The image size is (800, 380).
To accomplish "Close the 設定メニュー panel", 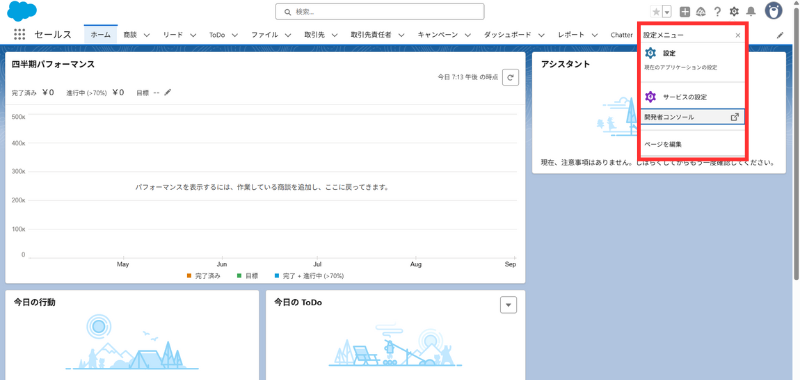I will (738, 35).
